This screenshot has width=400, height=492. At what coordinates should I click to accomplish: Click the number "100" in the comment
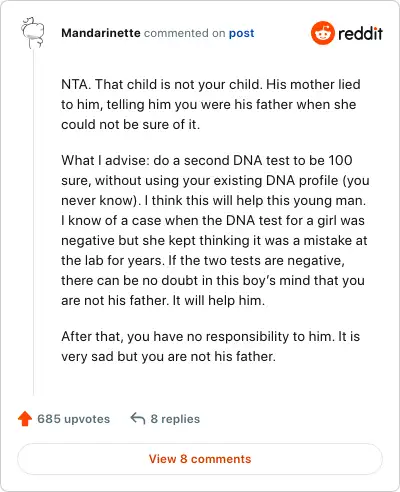pos(340,160)
